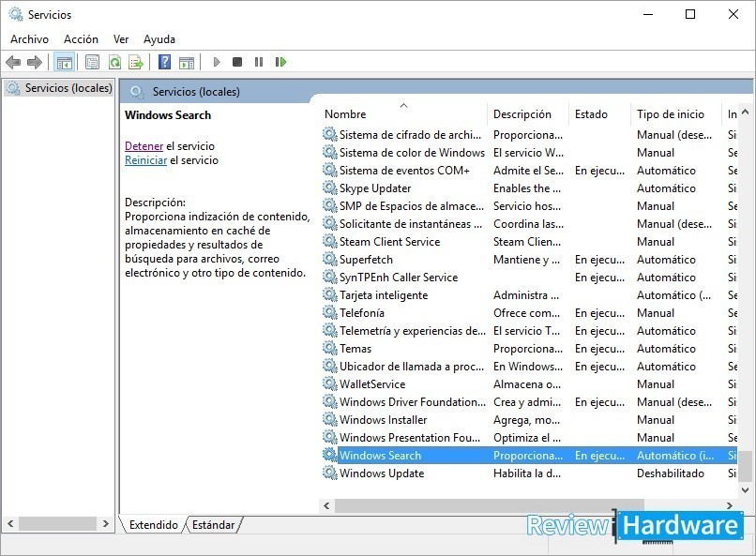Click the gear icon beside Windows Installer

click(x=330, y=420)
